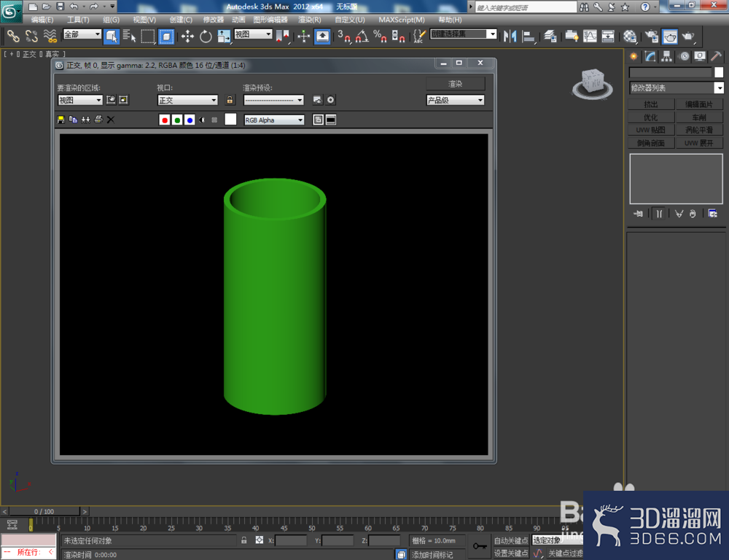The height and width of the screenshot is (560, 729).
Task: Open render setup icon in frame window
Action: point(318,100)
